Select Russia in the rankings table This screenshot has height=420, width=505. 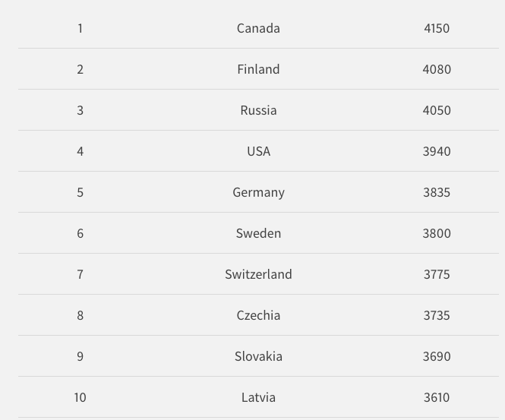pos(258,110)
